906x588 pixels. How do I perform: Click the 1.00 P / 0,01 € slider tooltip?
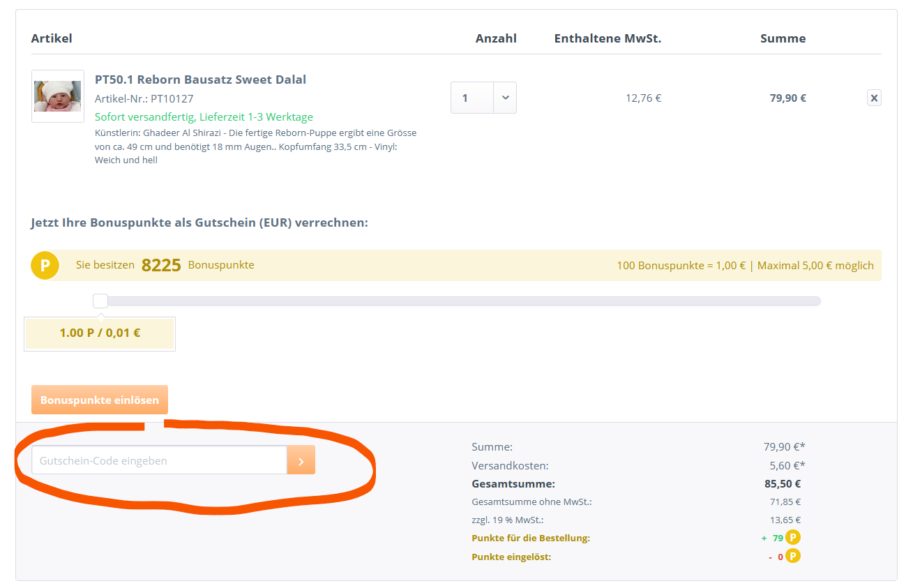coord(100,333)
